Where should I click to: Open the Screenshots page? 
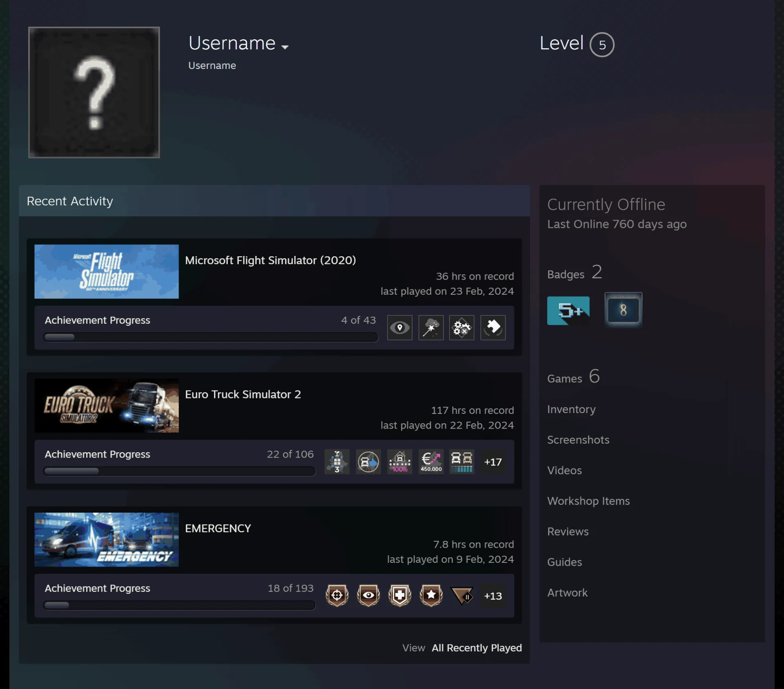click(x=578, y=440)
